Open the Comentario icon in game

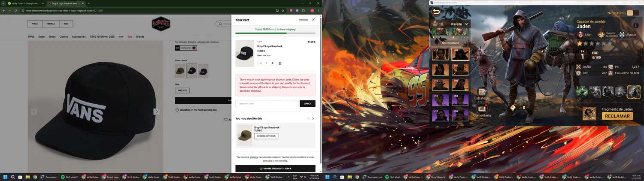pos(482,109)
